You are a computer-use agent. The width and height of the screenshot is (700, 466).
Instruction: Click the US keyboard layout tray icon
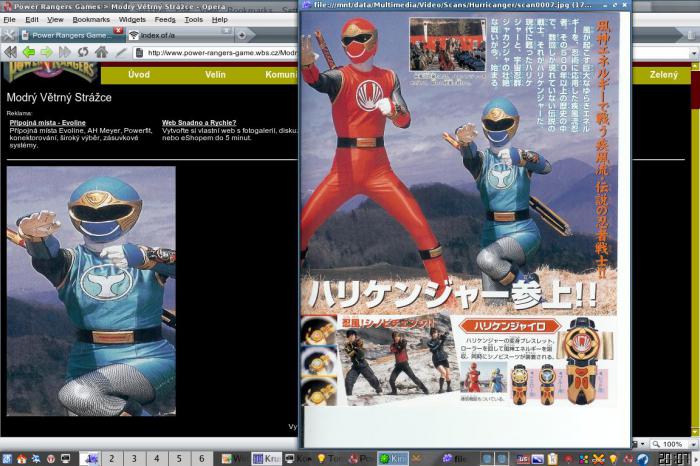coord(523,458)
